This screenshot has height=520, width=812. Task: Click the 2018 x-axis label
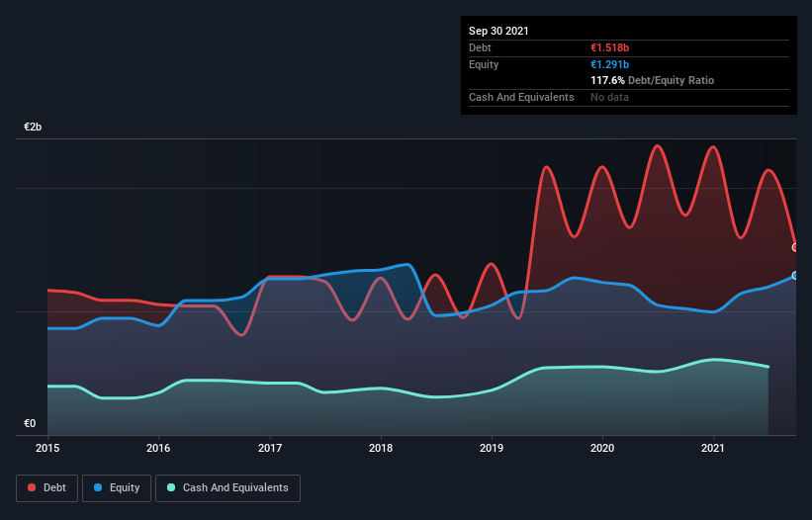[x=381, y=448]
